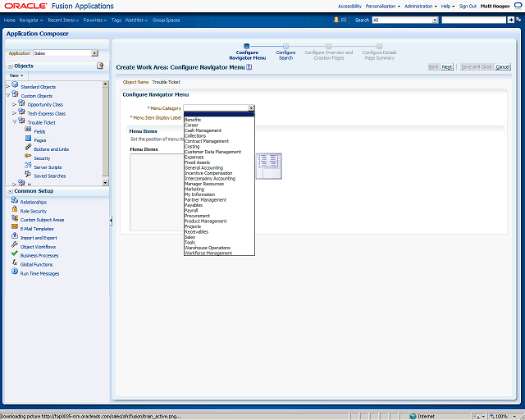The image size is (525, 420).
Task: Click the Business Processes checkmark icon
Action: coord(15,253)
